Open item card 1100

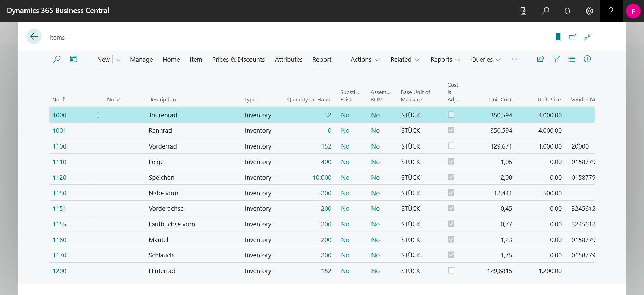point(59,146)
